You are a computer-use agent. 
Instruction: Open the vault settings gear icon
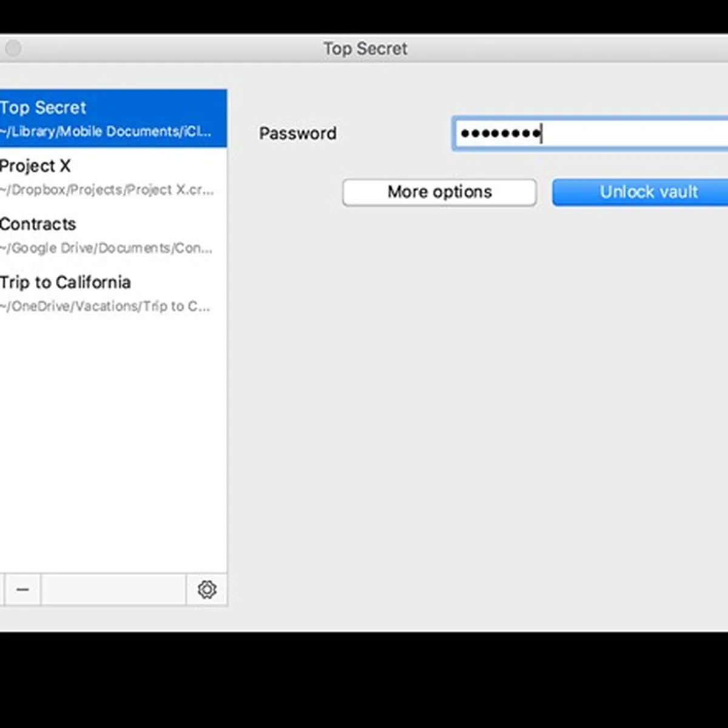coord(207,589)
